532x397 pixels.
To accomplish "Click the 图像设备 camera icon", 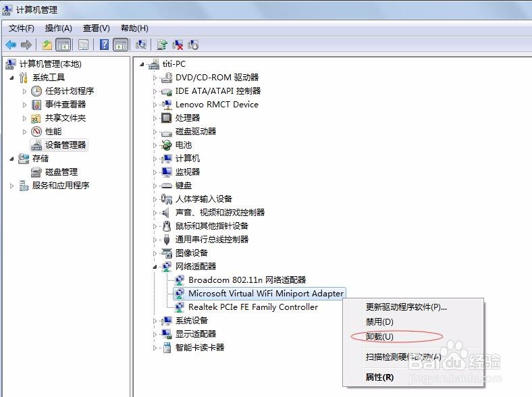I will 167,253.
